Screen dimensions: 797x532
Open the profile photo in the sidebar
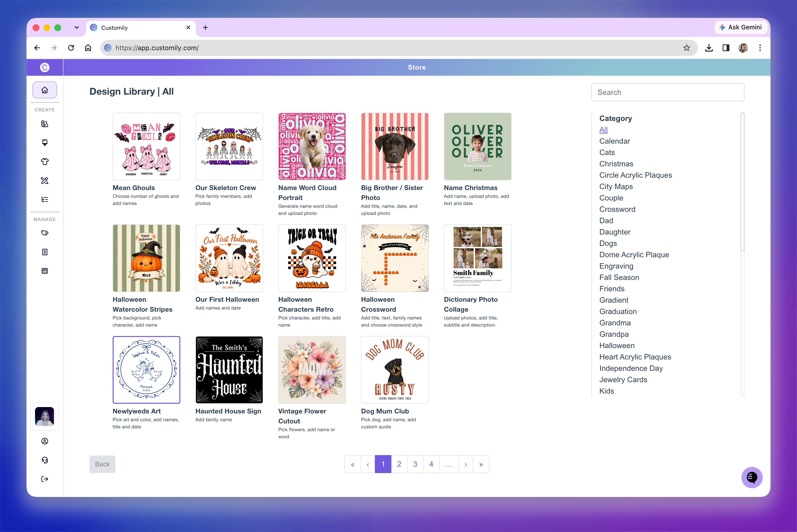pos(44,416)
